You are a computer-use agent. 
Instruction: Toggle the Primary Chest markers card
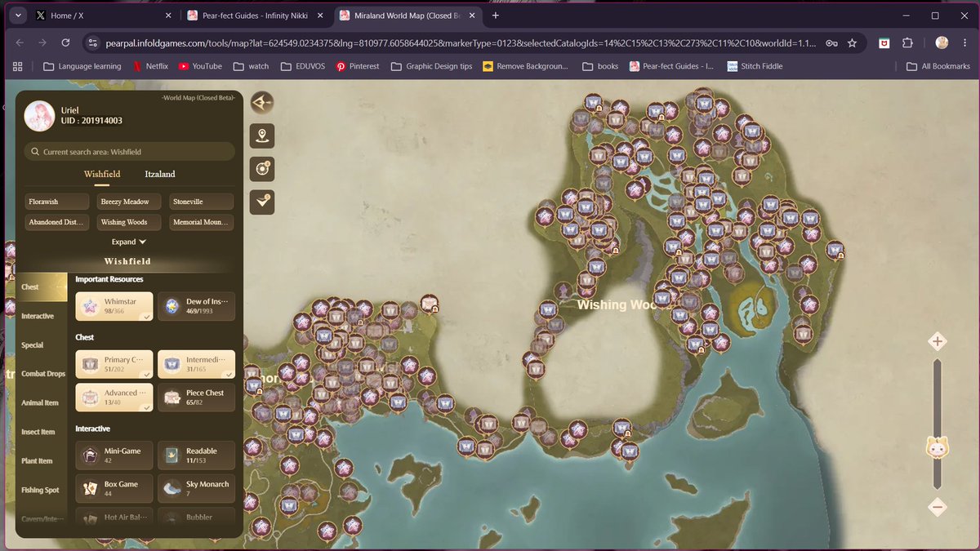tap(114, 364)
